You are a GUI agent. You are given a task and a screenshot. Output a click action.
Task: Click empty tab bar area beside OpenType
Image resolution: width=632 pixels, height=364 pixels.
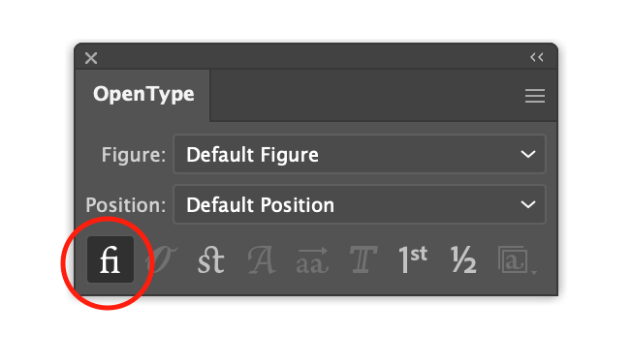(x=364, y=96)
